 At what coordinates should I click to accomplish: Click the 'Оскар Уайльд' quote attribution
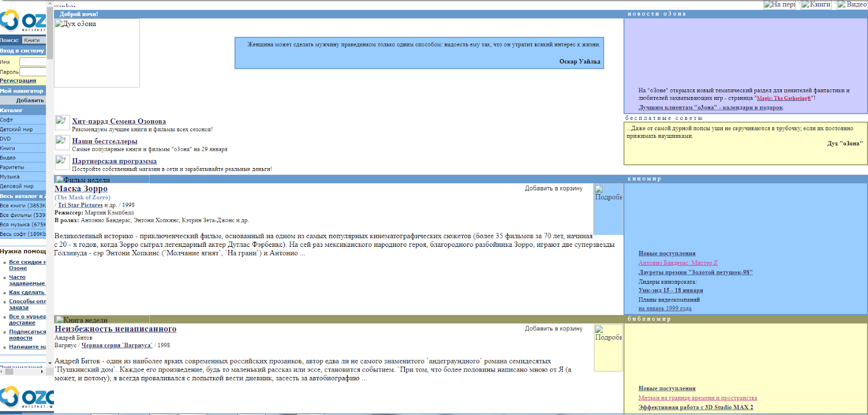[580, 61]
